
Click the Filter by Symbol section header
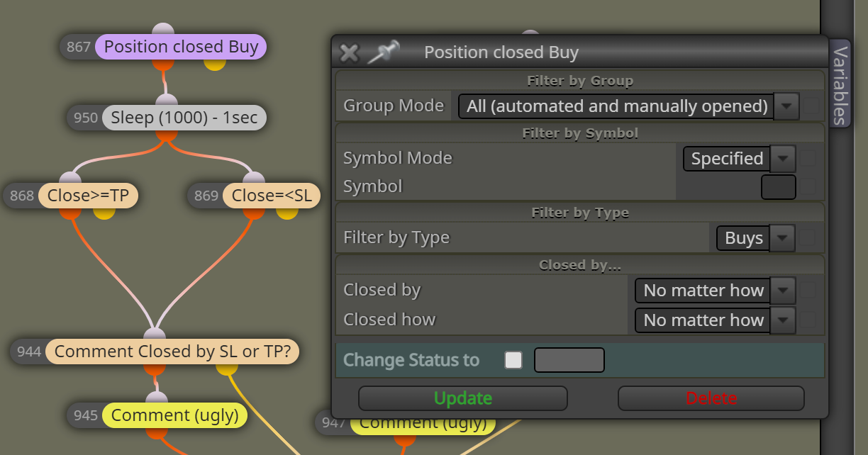[x=580, y=133]
